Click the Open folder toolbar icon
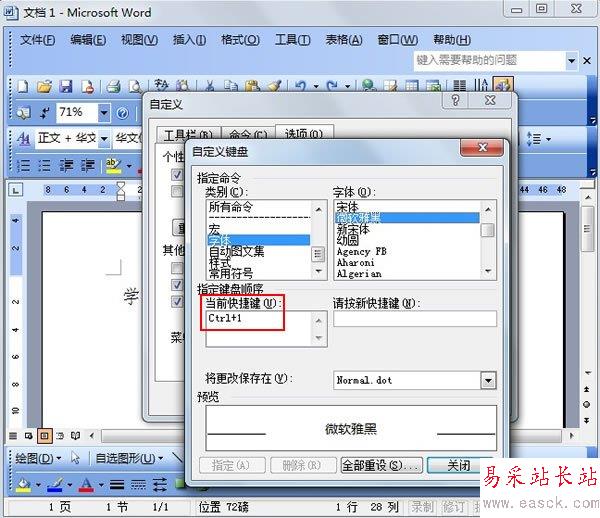This screenshot has height=518, width=600. tap(44, 86)
